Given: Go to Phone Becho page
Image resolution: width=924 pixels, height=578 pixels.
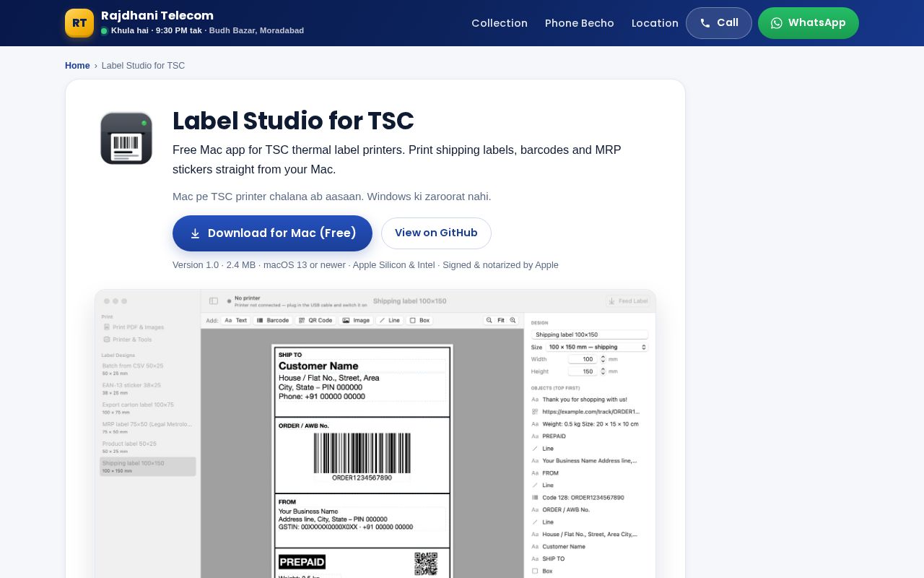Looking at the screenshot, I should pos(580,23).
